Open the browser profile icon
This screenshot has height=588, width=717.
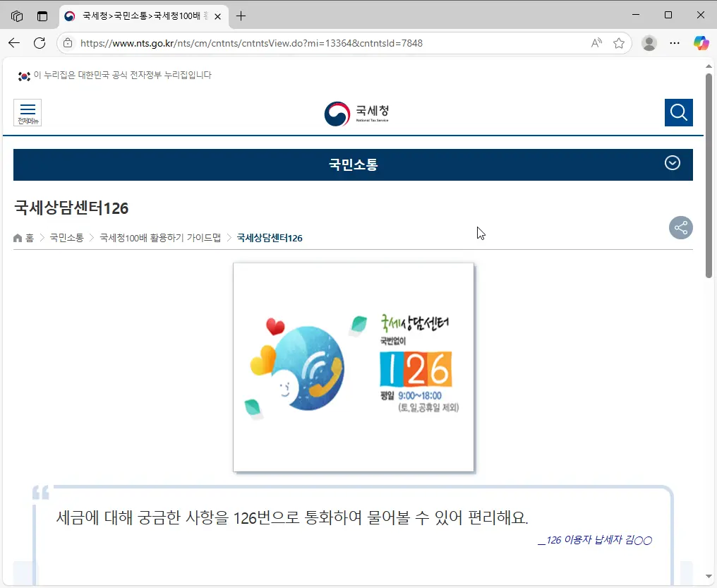point(649,43)
